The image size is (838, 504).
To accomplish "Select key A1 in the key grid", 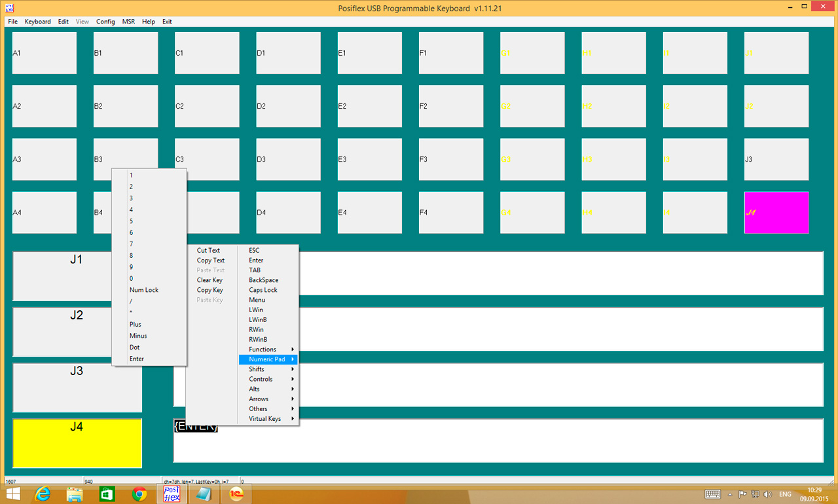I will (45, 53).
